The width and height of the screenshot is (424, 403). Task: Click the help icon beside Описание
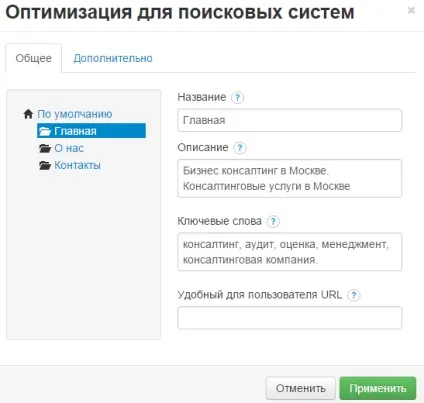(240, 148)
